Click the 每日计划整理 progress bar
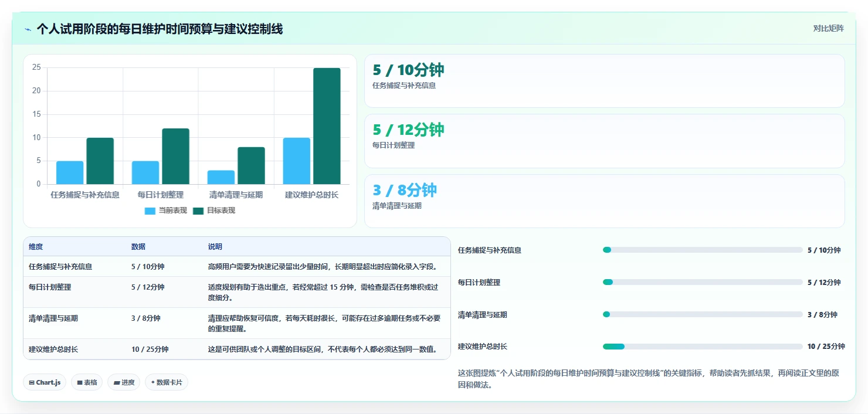868x414 pixels. coord(703,282)
